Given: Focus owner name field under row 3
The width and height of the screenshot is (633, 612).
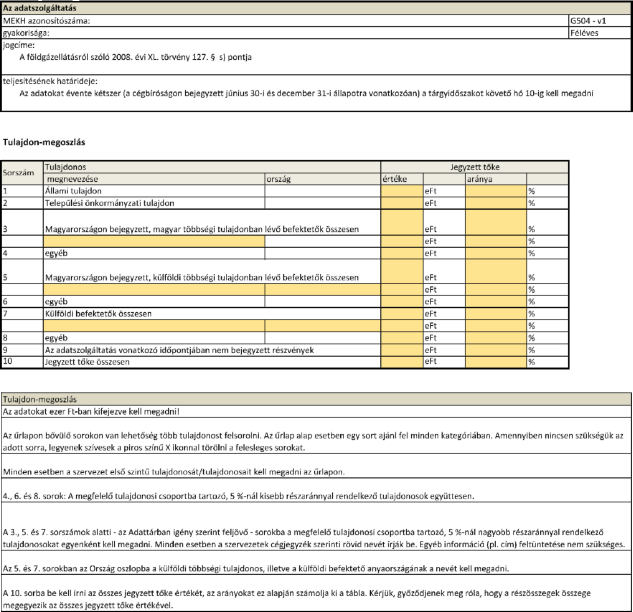Looking at the screenshot, I should click(x=154, y=241).
